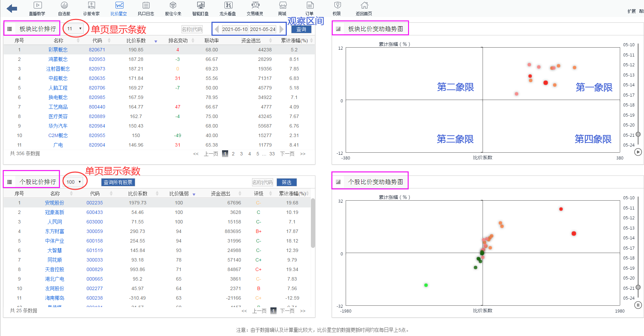Click the 查询所有股票 button
Image resolution: width=644 pixels, height=336 pixels.
[x=118, y=182]
